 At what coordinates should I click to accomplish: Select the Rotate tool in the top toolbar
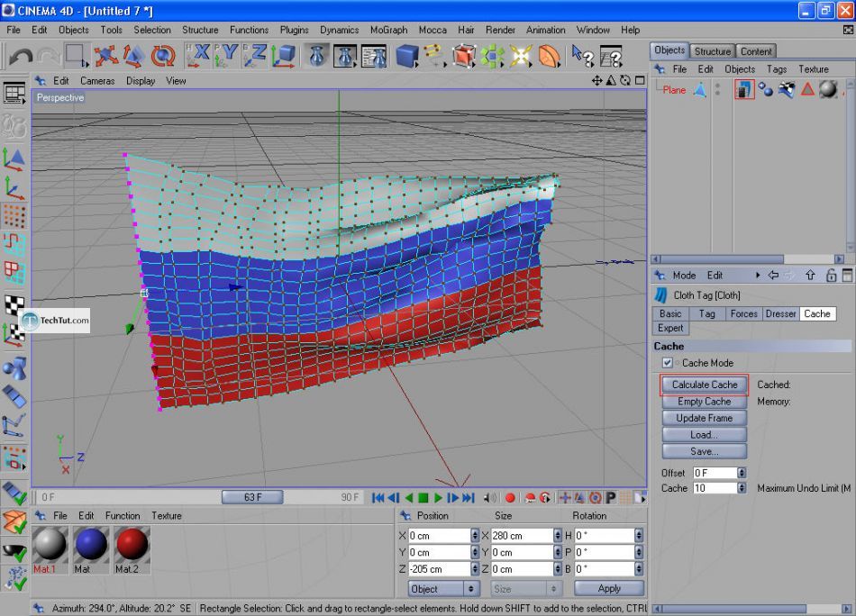(163, 57)
